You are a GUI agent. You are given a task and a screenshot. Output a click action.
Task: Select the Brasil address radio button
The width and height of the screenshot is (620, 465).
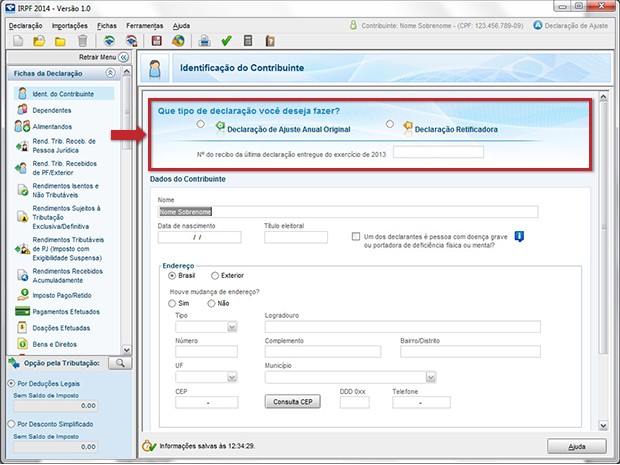pos(172,276)
